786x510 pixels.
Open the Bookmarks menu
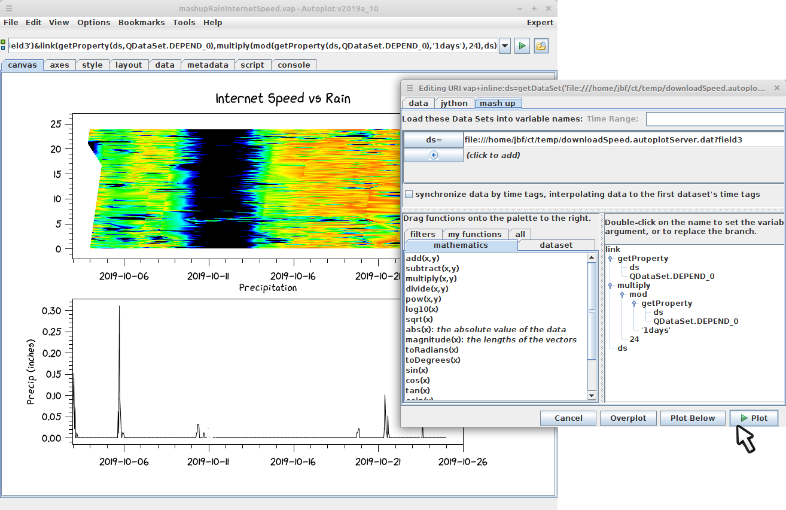pyautogui.click(x=141, y=22)
